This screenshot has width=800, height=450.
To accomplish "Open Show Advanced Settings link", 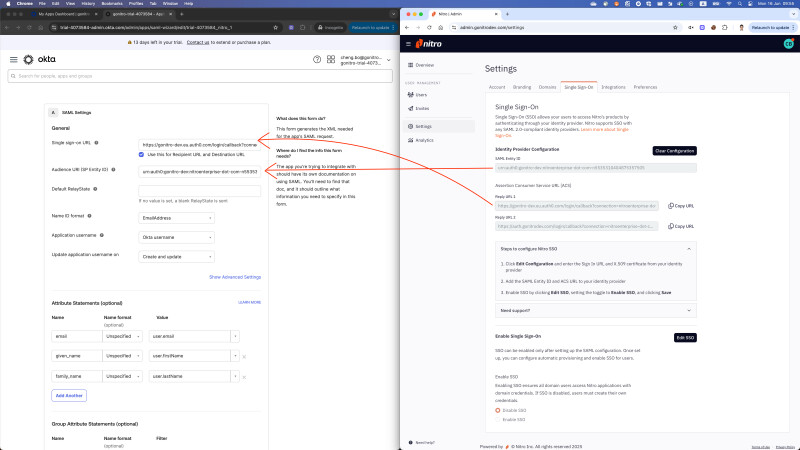I will [235, 278].
